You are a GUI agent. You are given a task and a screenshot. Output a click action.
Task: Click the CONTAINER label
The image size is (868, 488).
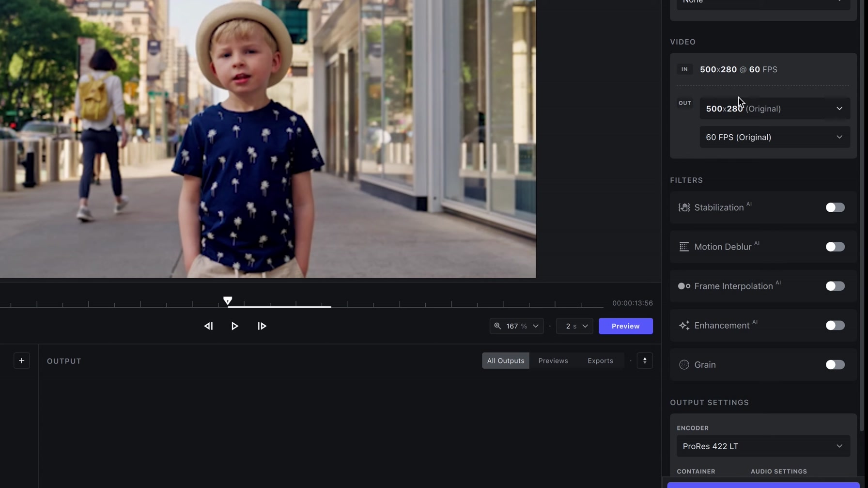click(x=696, y=472)
